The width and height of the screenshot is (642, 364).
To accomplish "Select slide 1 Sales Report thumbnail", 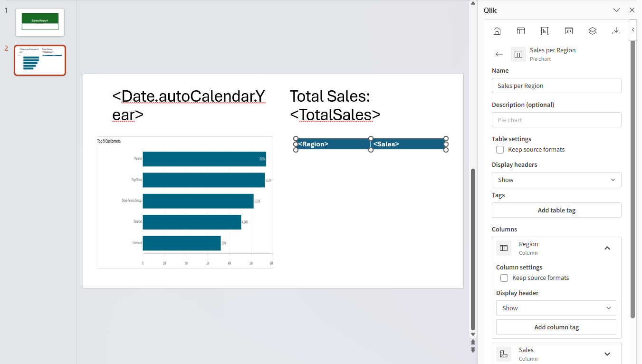I will [40, 22].
